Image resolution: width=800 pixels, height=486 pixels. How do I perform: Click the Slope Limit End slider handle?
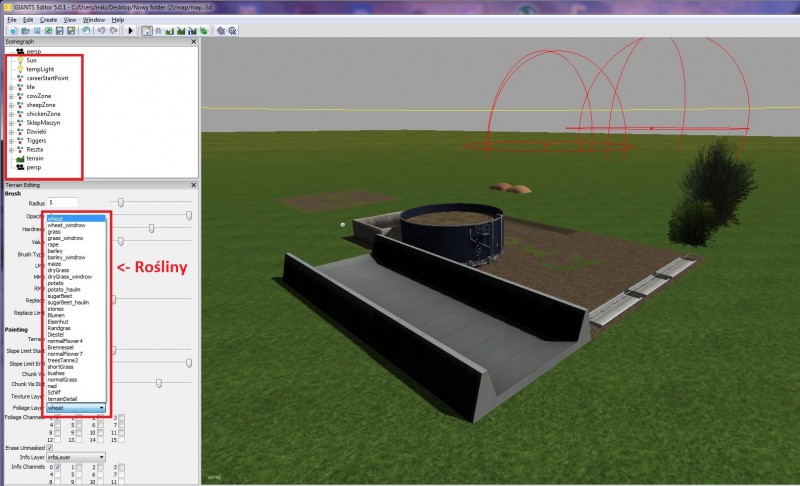189,363
